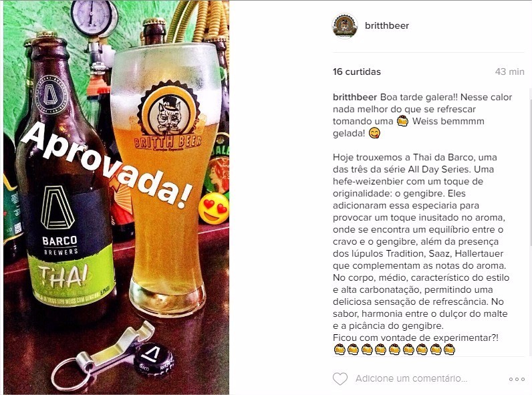Click the yummy face emoji after gelada
The height and width of the screenshot is (395, 532).
pyautogui.click(x=374, y=133)
